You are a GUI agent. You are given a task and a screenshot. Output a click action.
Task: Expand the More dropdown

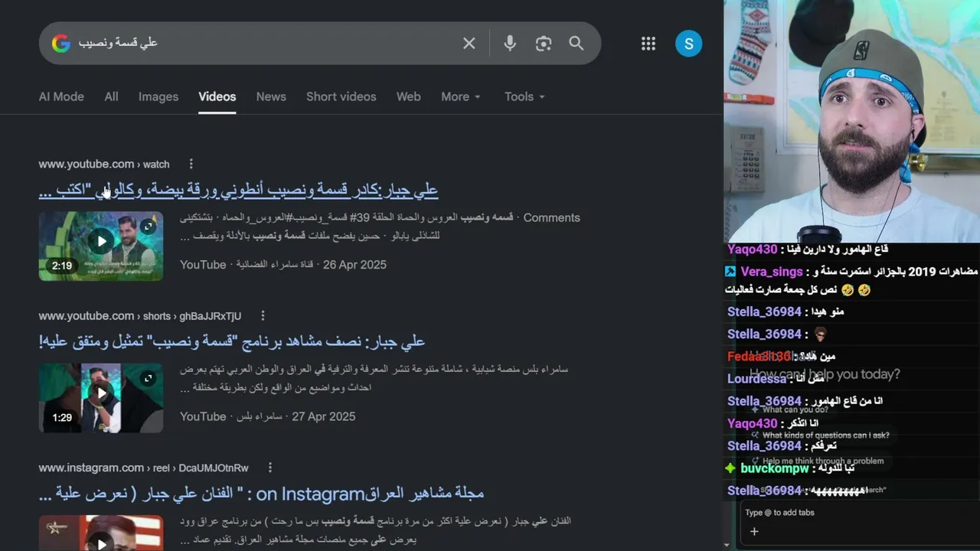[x=461, y=96]
